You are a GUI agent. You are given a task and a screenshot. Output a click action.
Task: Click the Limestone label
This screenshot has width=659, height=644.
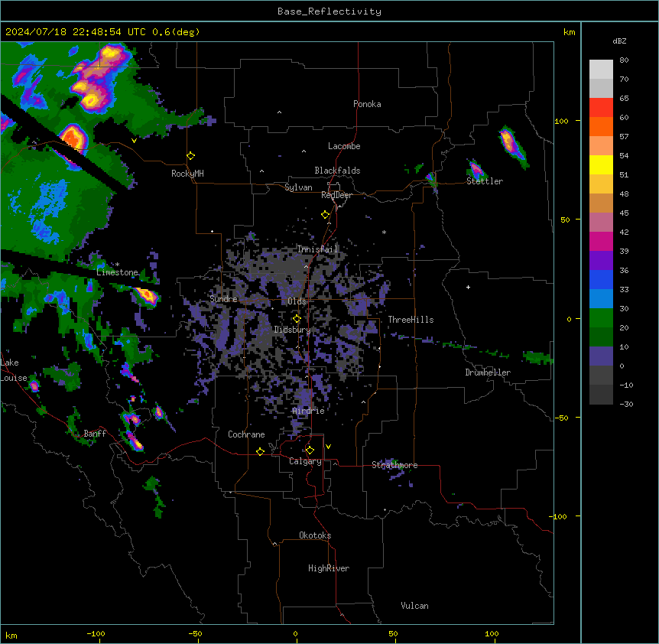pos(117,272)
